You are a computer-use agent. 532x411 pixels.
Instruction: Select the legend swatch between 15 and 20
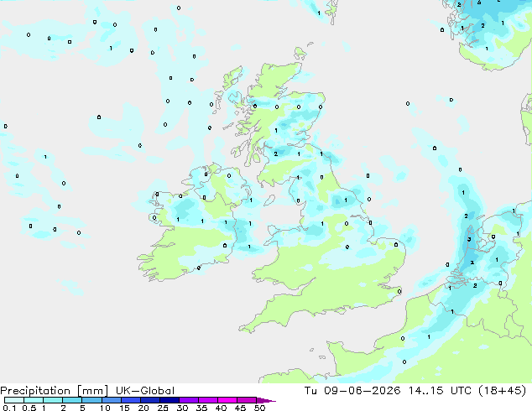click(131, 400)
